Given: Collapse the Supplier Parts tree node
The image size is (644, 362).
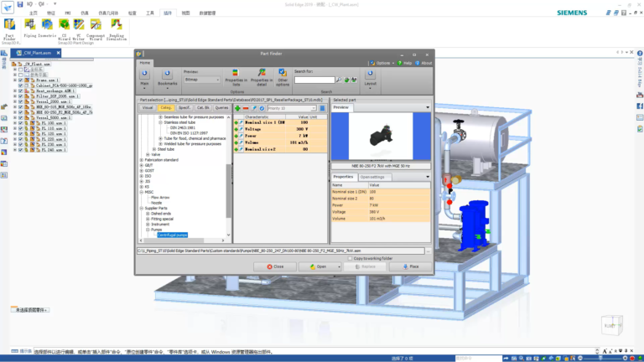Looking at the screenshot, I should point(142,209).
